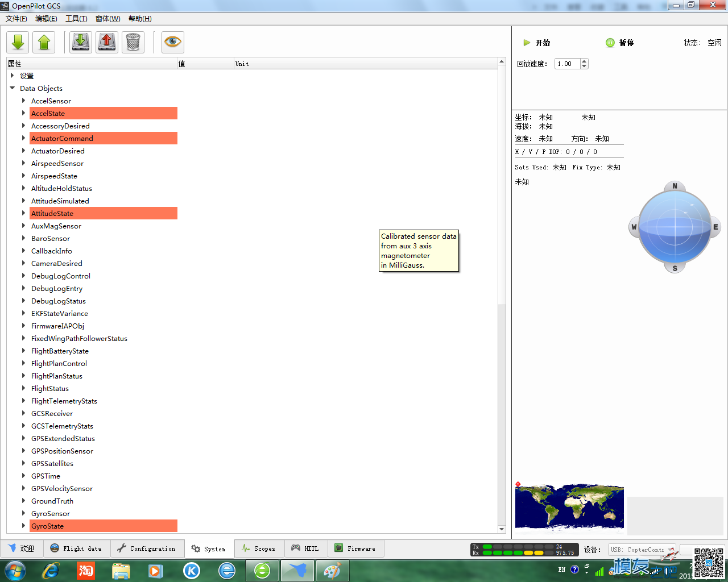728x582 pixels.
Task: Click the 属性 column header
Action: click(92, 64)
